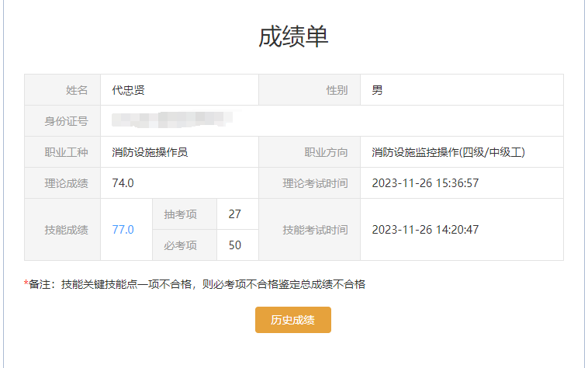Select the gender value 男

(x=377, y=90)
